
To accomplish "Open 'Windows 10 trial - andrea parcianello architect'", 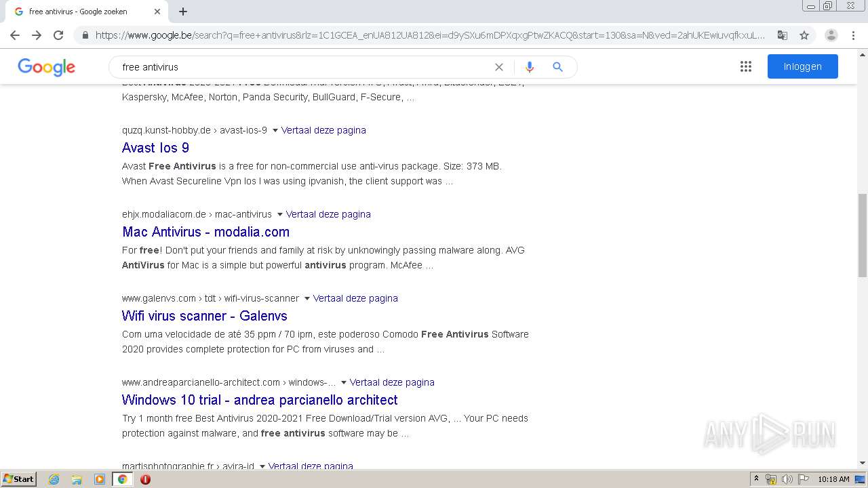I will pos(260,400).
